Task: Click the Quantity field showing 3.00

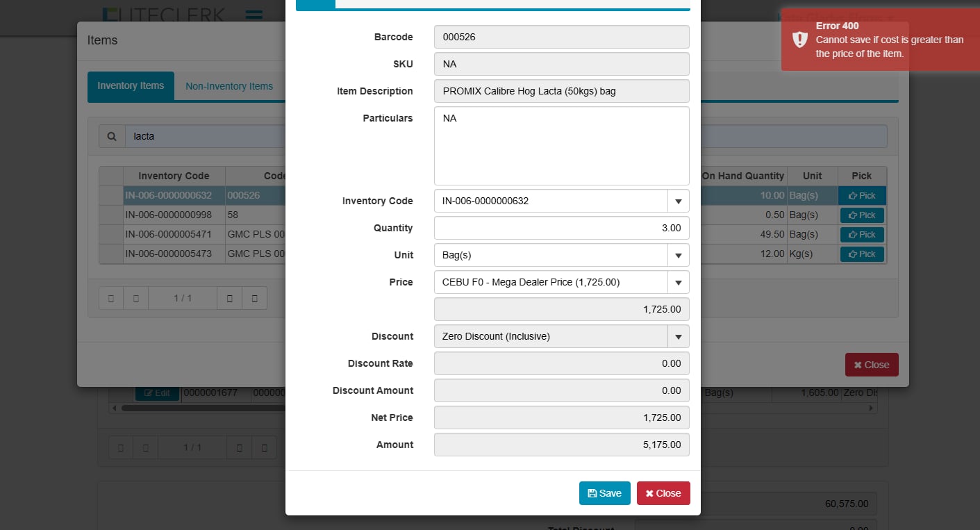Action: click(x=561, y=228)
